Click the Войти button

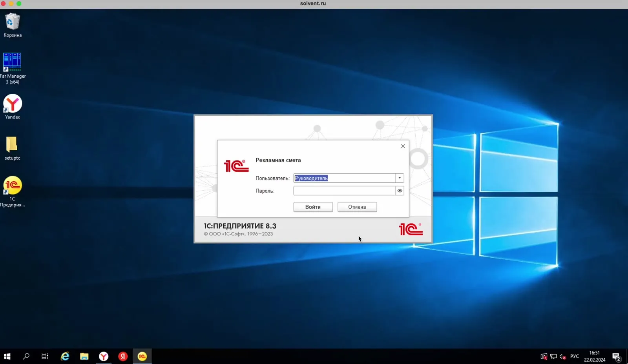pos(313,207)
